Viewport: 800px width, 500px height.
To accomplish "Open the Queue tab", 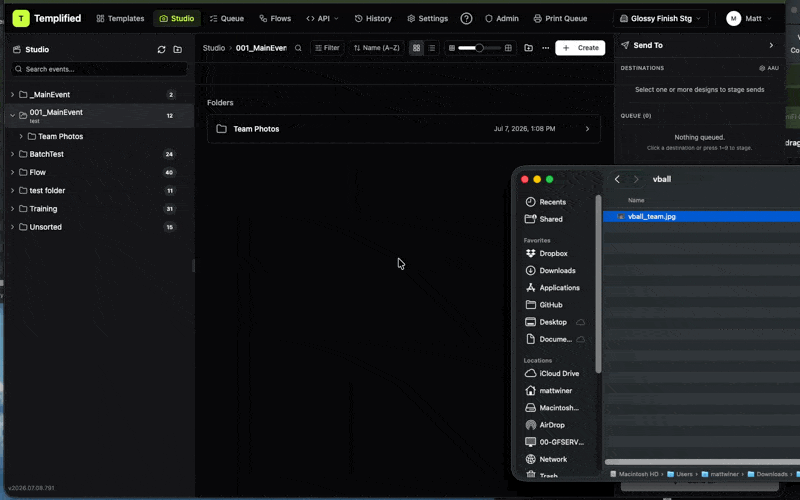I will (x=227, y=18).
